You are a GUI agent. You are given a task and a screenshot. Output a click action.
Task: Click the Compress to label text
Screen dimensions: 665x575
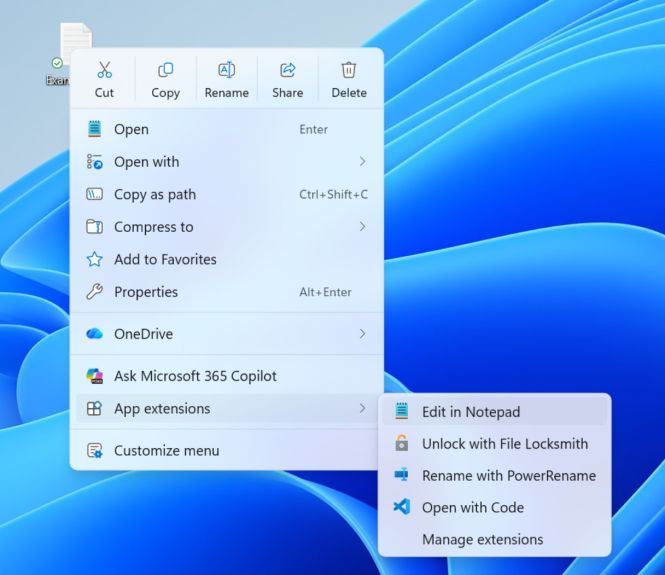click(154, 227)
